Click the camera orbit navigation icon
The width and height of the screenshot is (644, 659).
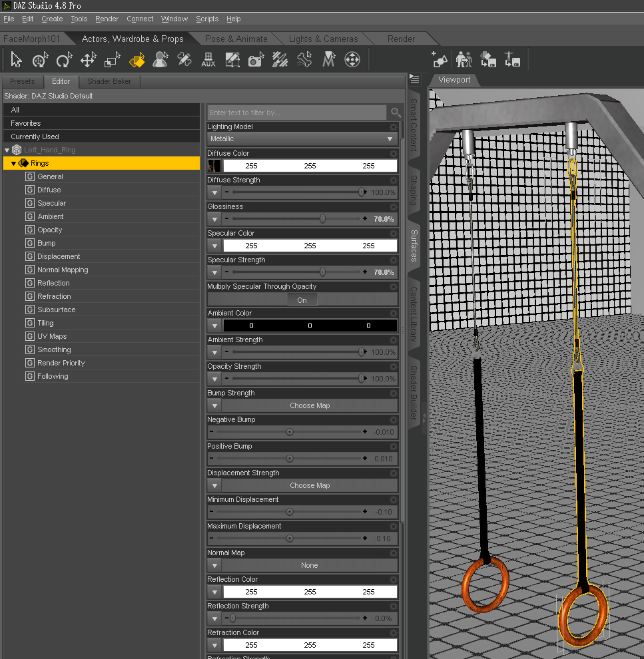[x=352, y=60]
